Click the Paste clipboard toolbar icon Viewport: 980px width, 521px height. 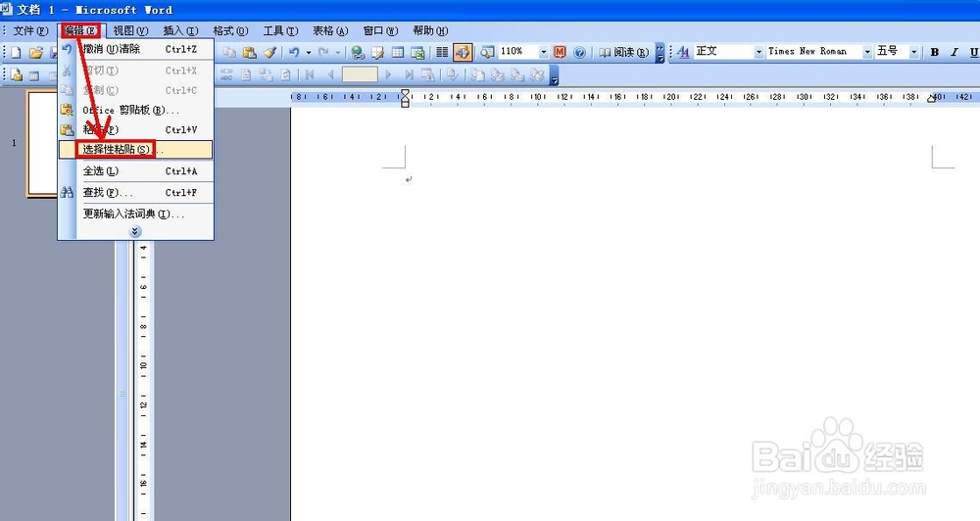click(249, 53)
